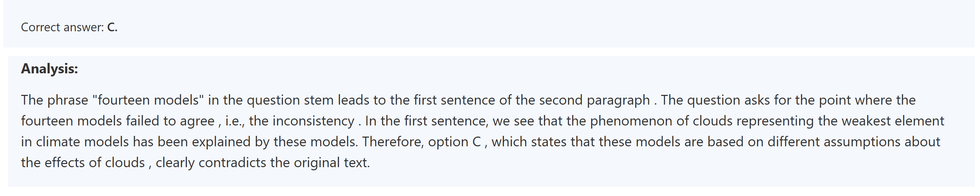This screenshot has width=980, height=196.
Task: Click the word "inconsistency"
Action: pos(314,121)
